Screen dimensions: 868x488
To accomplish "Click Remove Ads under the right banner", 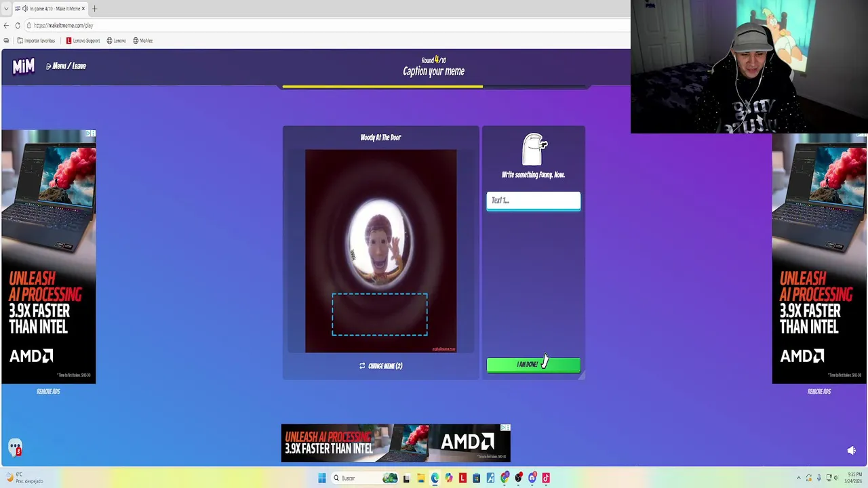I will click(x=818, y=391).
